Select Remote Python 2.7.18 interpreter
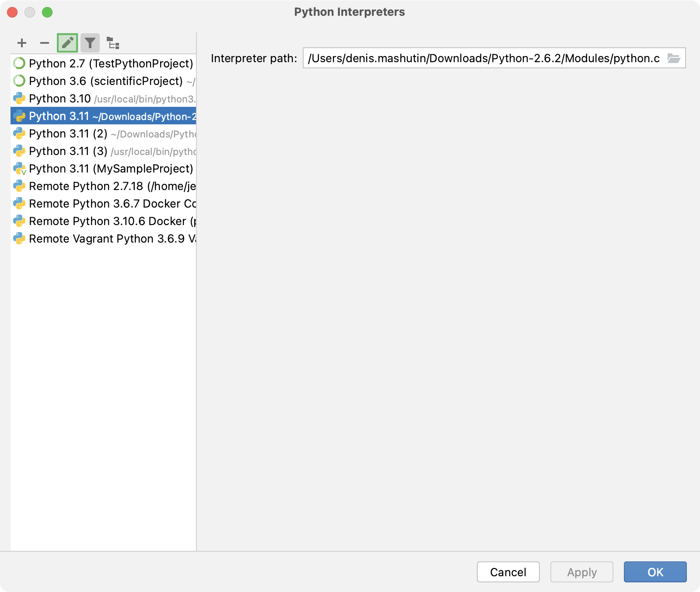Image resolution: width=700 pixels, height=592 pixels. (x=101, y=186)
